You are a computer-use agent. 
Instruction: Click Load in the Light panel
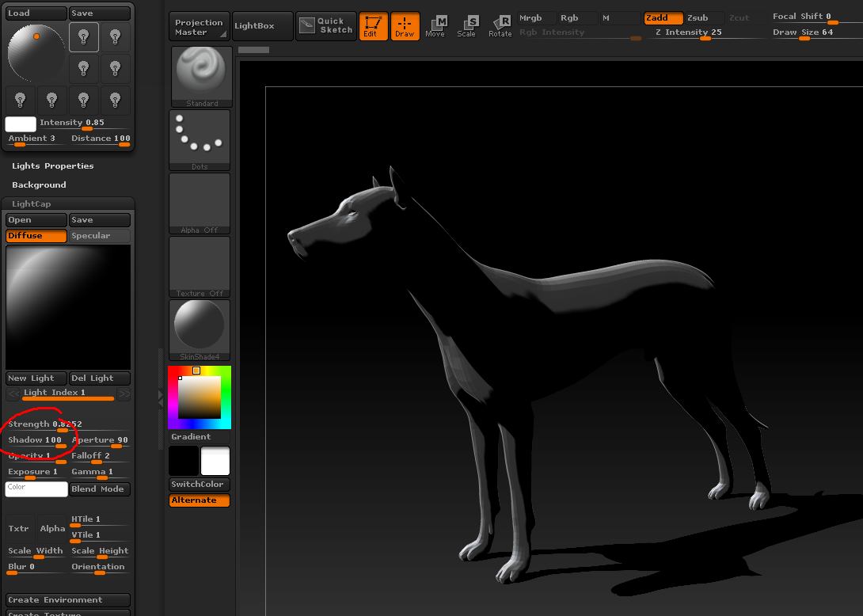coord(36,13)
